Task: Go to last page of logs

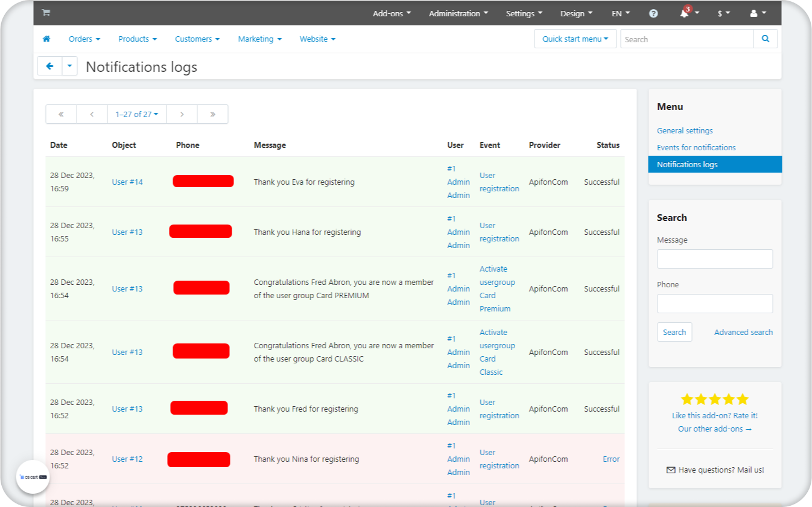Action: coord(212,114)
